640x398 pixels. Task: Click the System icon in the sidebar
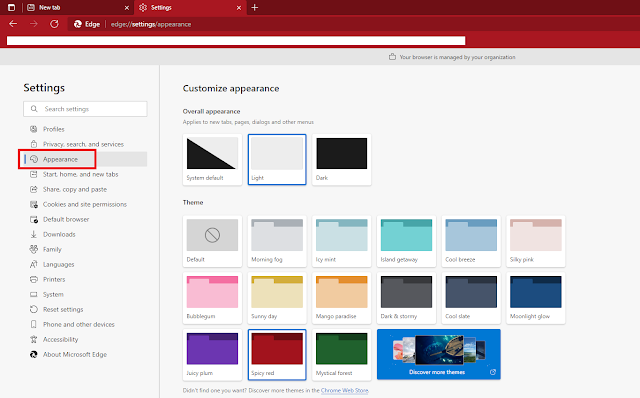(x=34, y=294)
